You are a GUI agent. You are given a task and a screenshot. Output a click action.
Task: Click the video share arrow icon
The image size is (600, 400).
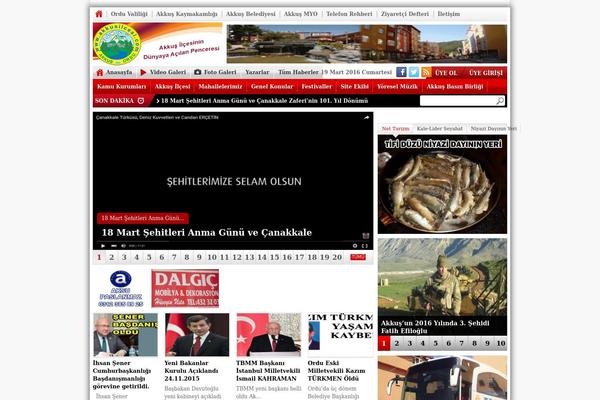[366, 118]
